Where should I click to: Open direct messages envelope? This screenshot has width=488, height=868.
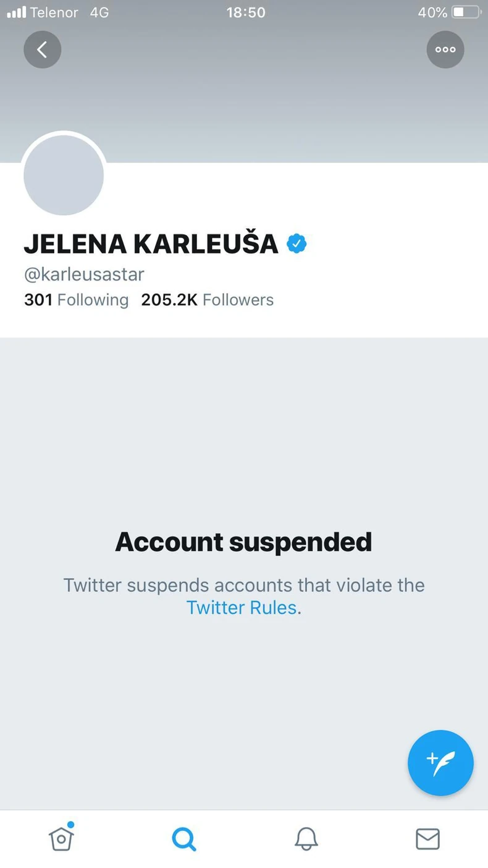(427, 839)
